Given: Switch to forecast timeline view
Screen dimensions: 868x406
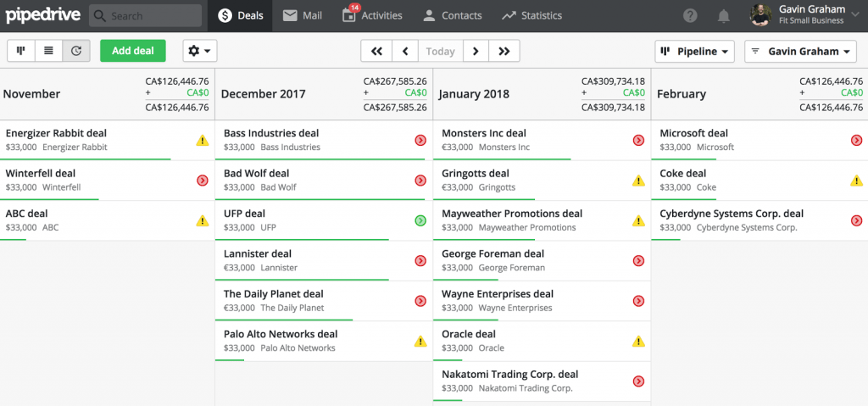Looking at the screenshot, I should coord(76,51).
